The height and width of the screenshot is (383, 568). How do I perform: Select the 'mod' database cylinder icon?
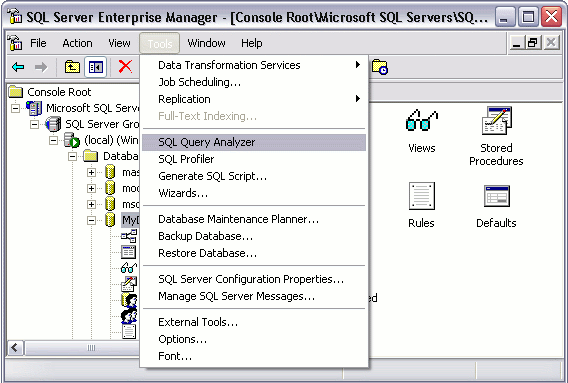[x=110, y=188]
